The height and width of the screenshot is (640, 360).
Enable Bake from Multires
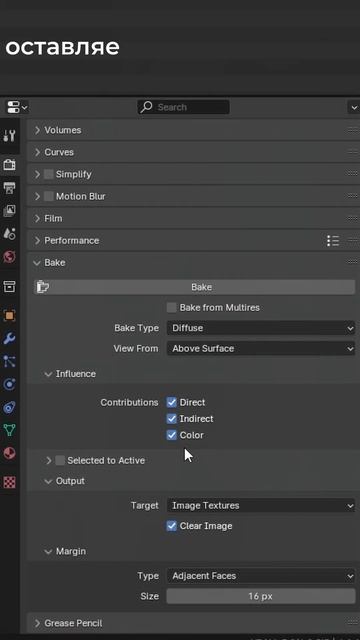172,308
